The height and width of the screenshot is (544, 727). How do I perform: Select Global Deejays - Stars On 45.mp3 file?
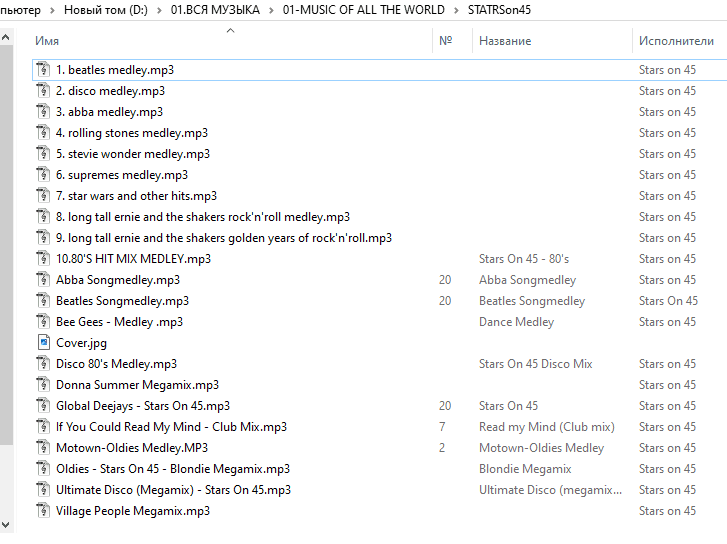142,406
